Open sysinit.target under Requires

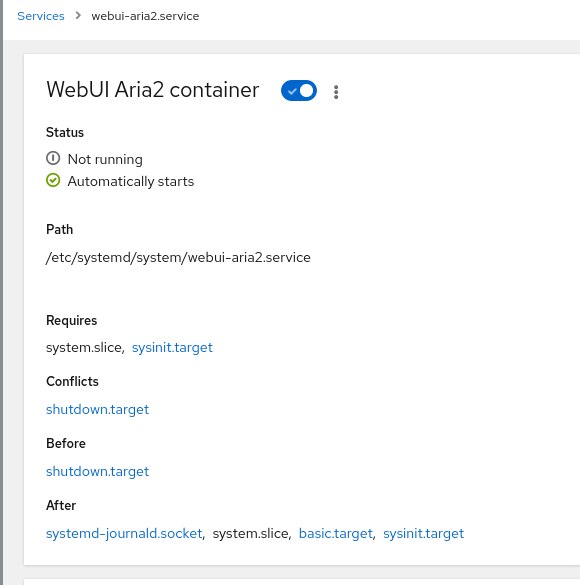tap(172, 348)
